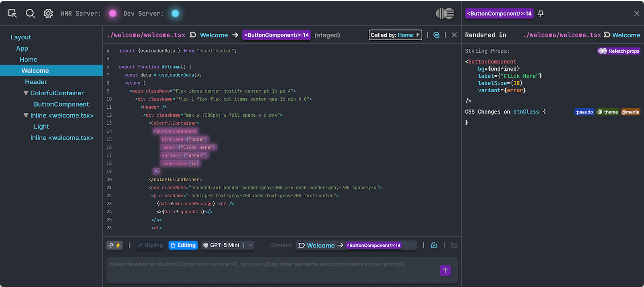The image size is (644, 287).
Task: Select Header in the component tree
Action: click(36, 82)
